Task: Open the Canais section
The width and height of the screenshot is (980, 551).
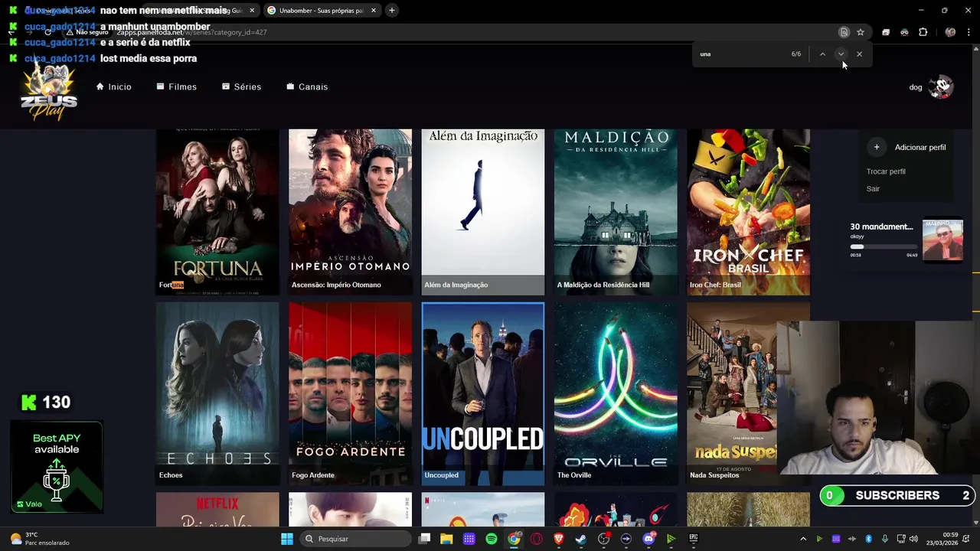Action: 307,87
